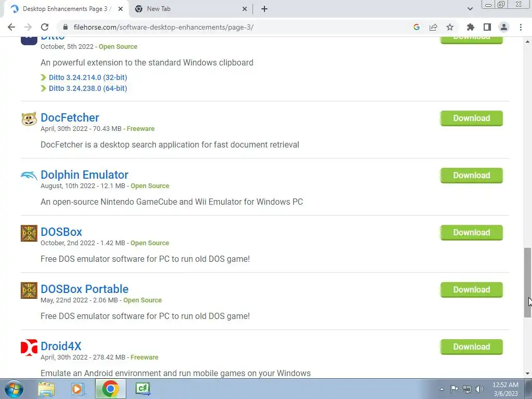The height and width of the screenshot is (399, 532).
Task: Click the Dolphin Emulator logo icon
Action: coord(29,176)
